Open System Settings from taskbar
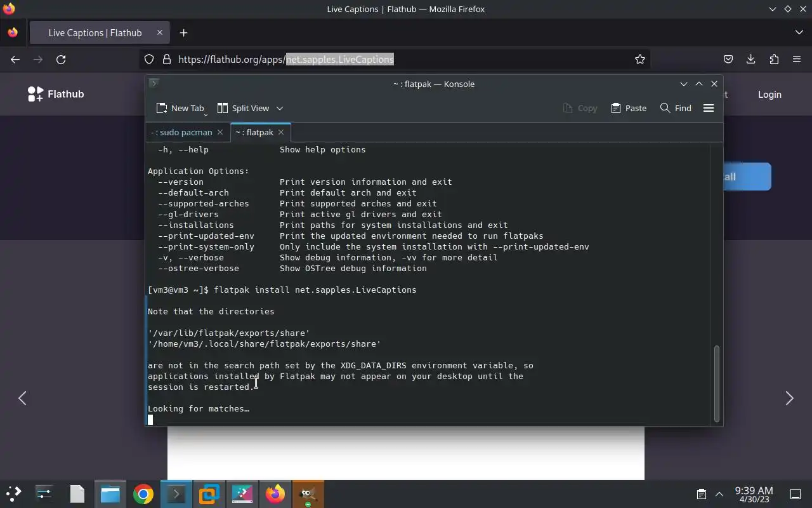The height and width of the screenshot is (508, 812). pos(44,493)
